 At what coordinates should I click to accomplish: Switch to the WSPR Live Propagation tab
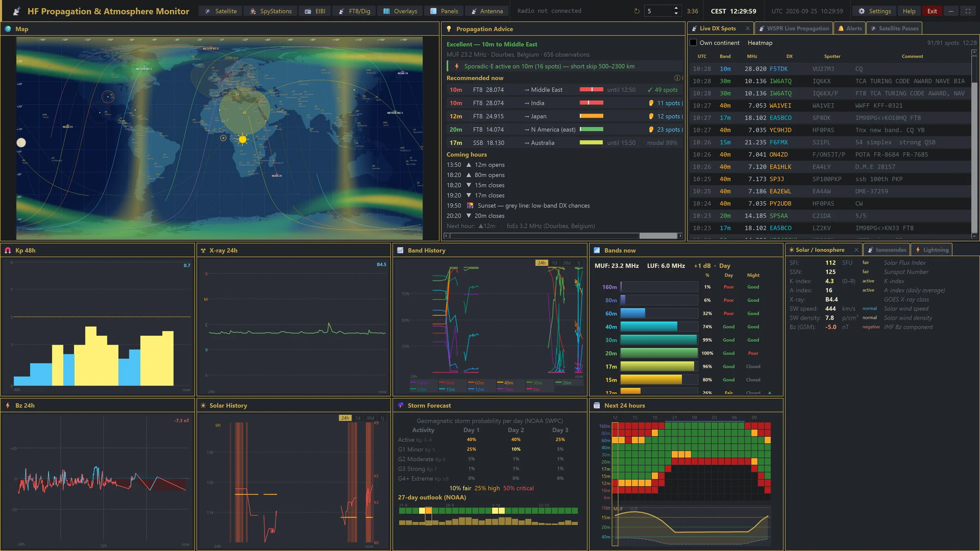pos(794,29)
